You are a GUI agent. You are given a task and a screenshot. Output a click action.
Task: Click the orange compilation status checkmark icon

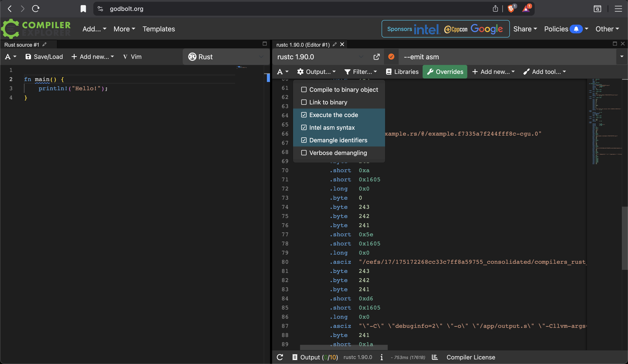pos(391,57)
